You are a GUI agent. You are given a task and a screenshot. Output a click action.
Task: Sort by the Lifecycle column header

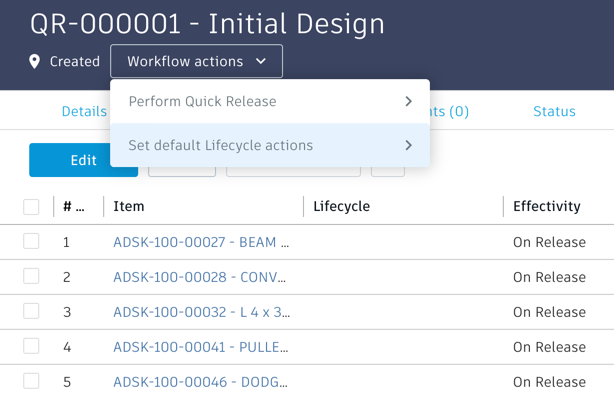tap(341, 206)
